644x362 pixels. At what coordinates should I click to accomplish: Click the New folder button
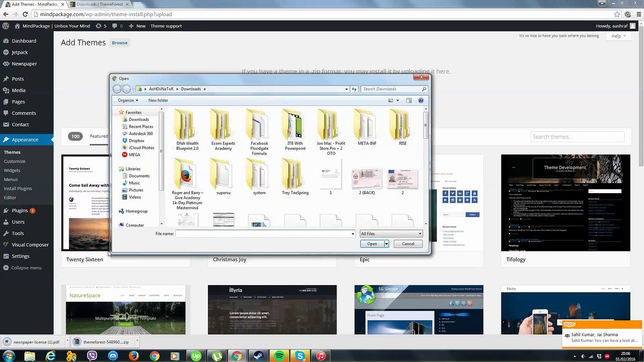coord(158,101)
